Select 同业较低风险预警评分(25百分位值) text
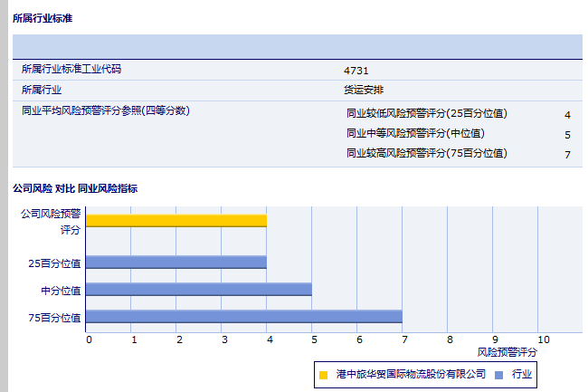Viewport: 588px width, 392px height. point(426,114)
